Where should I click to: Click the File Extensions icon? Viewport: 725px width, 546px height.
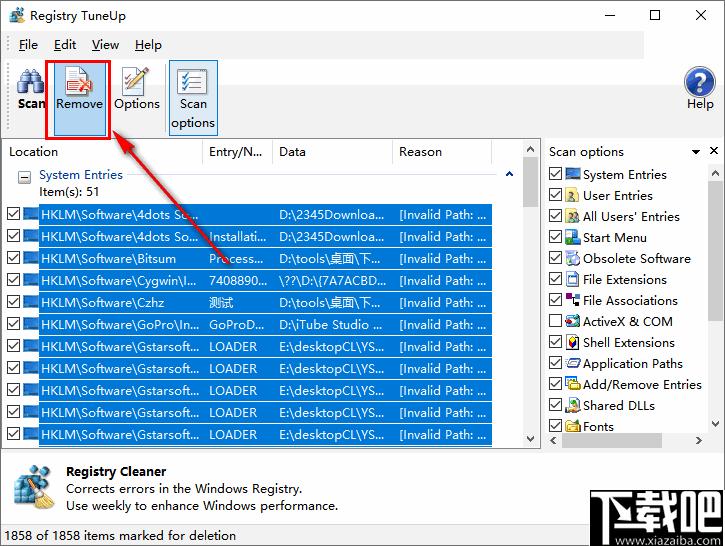572,279
